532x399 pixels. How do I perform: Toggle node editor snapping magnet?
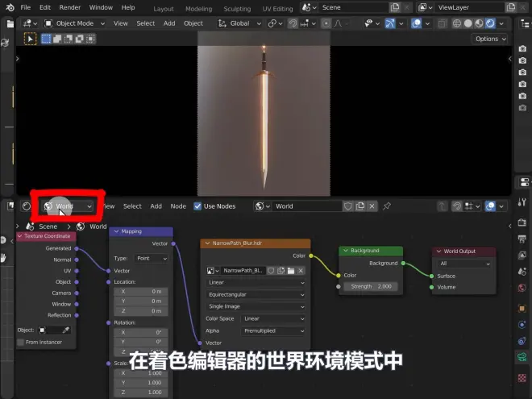(457, 206)
